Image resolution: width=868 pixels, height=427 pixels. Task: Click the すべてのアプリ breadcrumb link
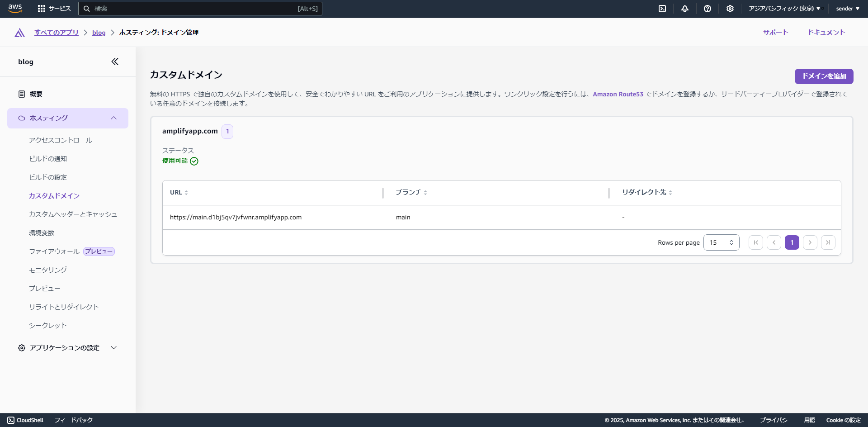pos(57,33)
